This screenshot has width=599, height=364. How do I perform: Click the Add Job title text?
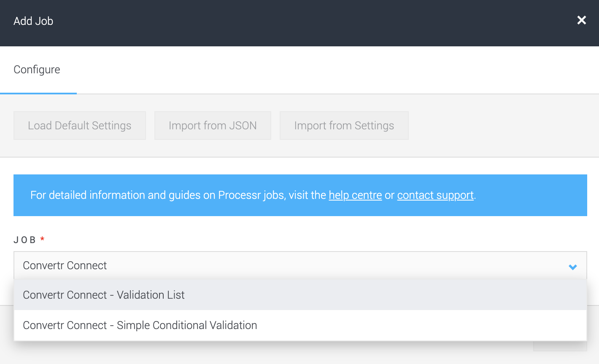33,21
